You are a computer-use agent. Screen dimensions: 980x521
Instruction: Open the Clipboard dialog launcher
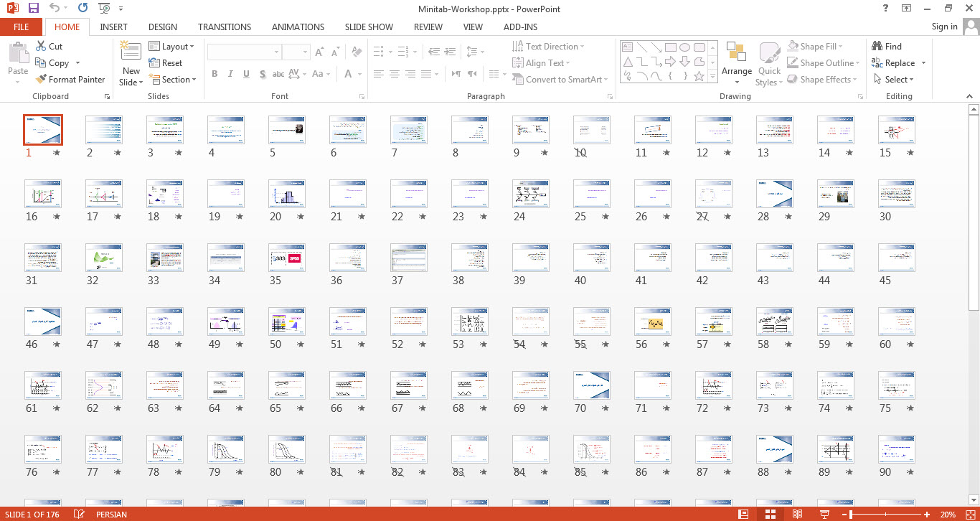click(x=108, y=96)
